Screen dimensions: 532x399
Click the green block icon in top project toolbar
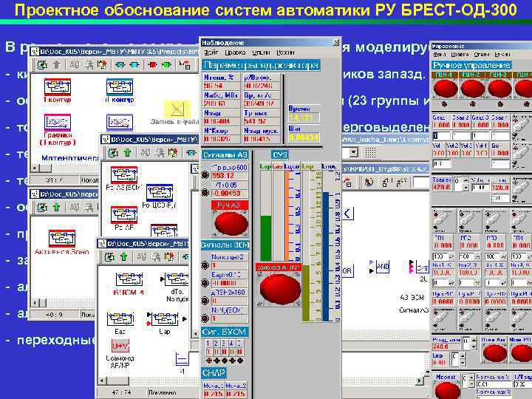pyautogui.click(x=166, y=64)
